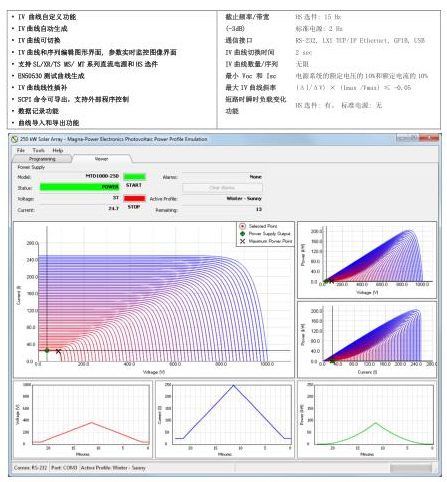Screen dimensions: 447x482
Task: Click the Active Profile field showing Winter - Sunny
Action: (x=222, y=198)
